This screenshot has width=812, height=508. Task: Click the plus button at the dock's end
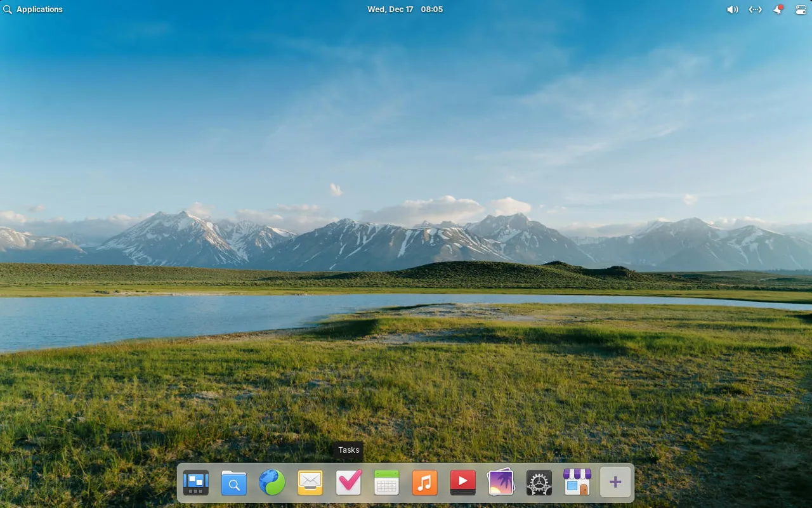coord(615,482)
